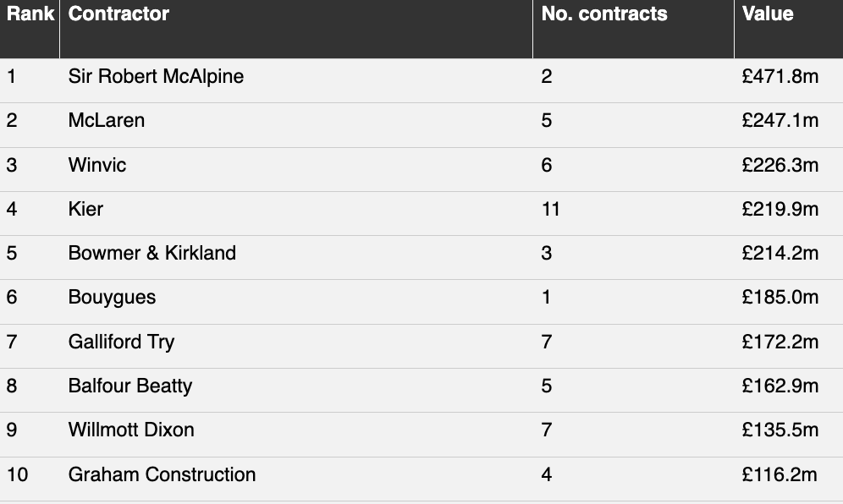Select the Kier contractor cell
The image size is (843, 504).
click(85, 209)
